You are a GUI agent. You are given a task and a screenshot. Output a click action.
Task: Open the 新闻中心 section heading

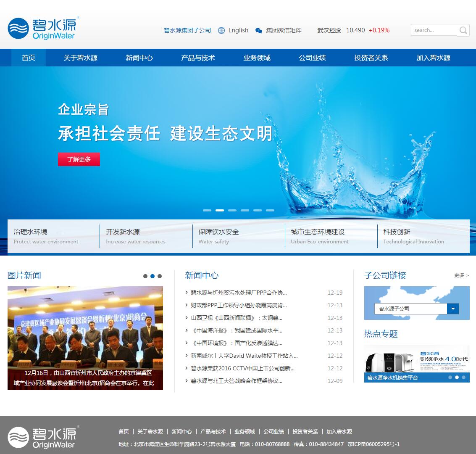point(202,275)
